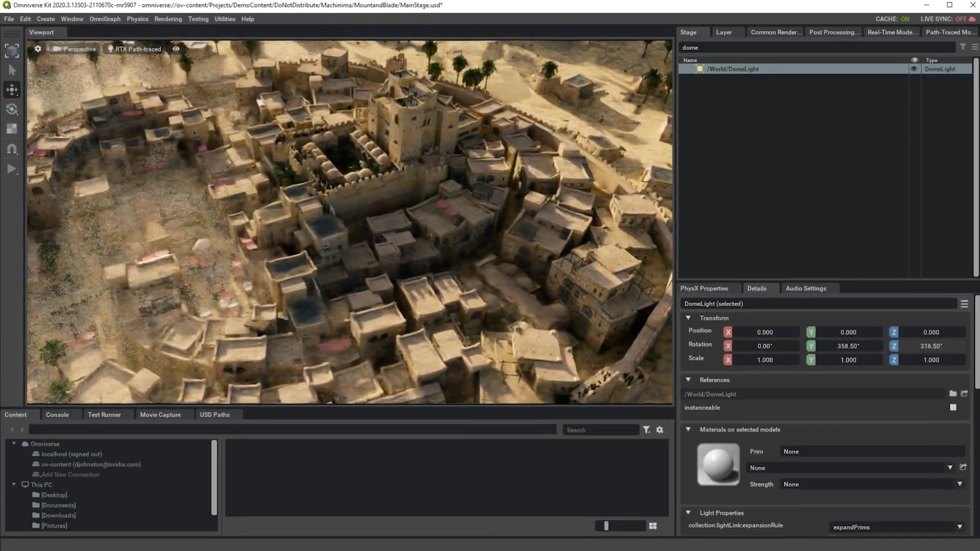
Task: Click the Stage filter funnel icon
Action: point(963,47)
